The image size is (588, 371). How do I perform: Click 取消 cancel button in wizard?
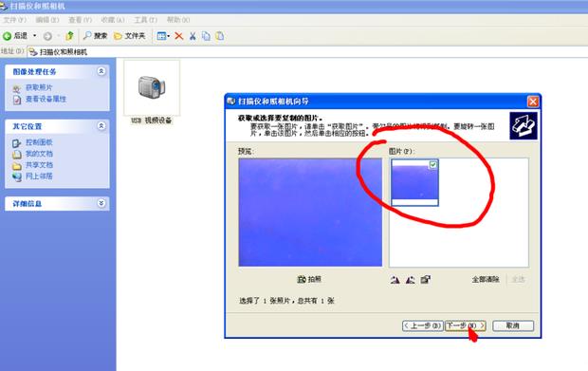coord(513,325)
